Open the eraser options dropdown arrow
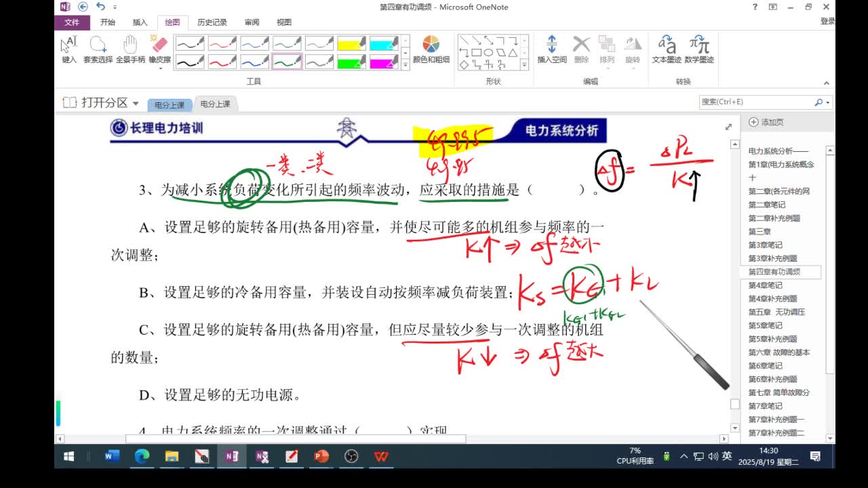Screen dimensions: 868x488 pos(159,68)
